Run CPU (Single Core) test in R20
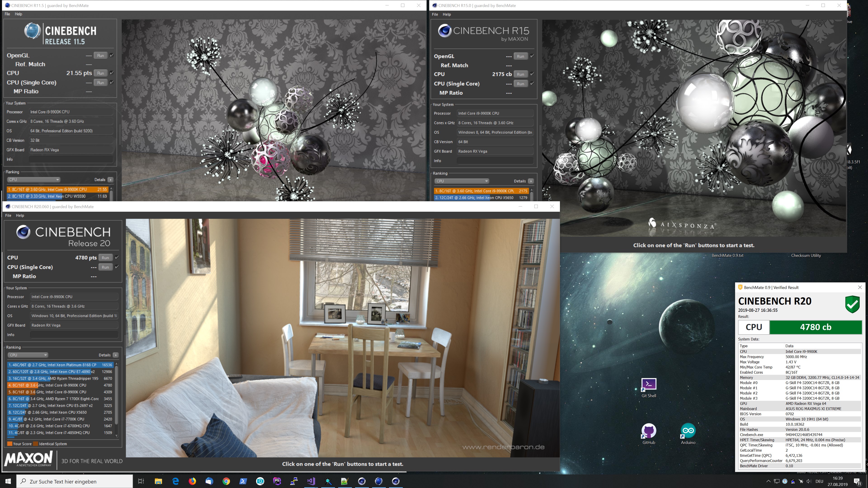Screen dimensions: 868x488 pos(106,267)
